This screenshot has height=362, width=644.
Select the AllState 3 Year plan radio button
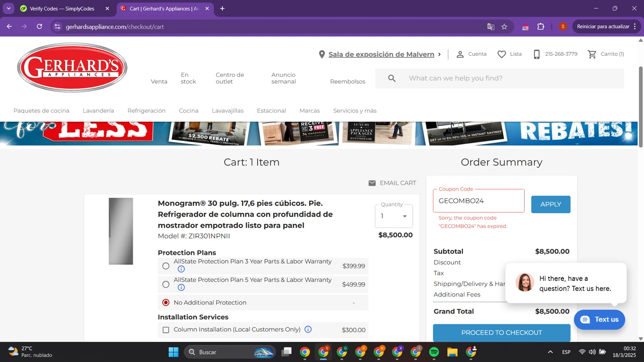[x=166, y=266]
